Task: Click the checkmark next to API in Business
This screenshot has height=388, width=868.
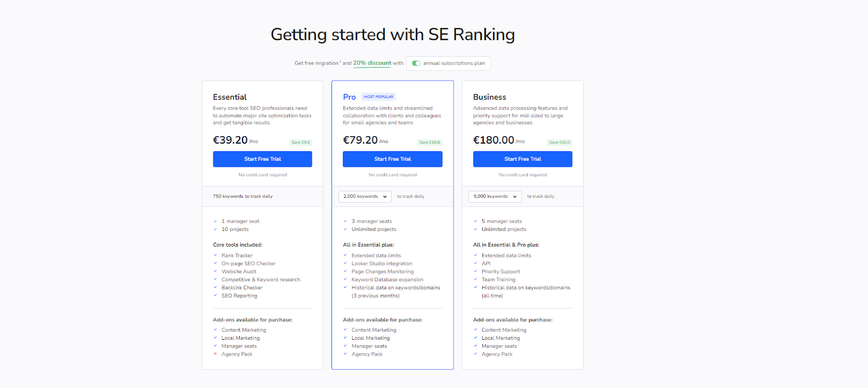Action: [x=476, y=264]
